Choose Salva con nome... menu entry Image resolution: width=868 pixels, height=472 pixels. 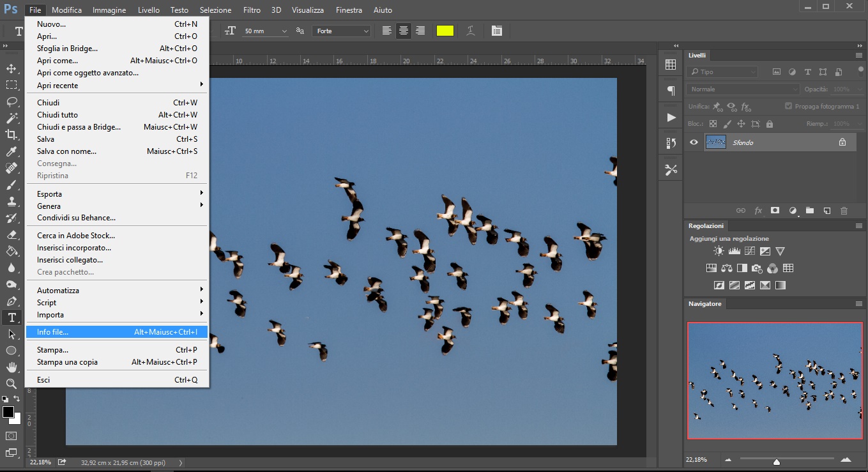point(116,151)
